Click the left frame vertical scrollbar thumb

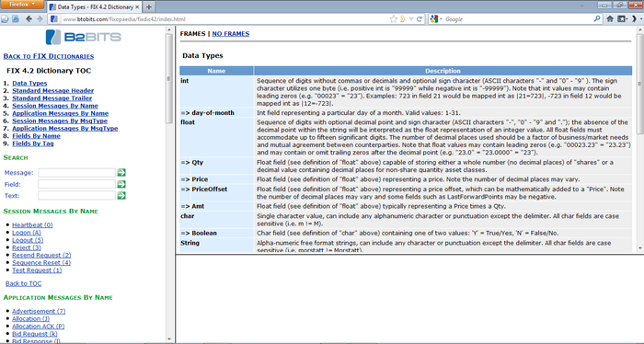pos(168,78)
